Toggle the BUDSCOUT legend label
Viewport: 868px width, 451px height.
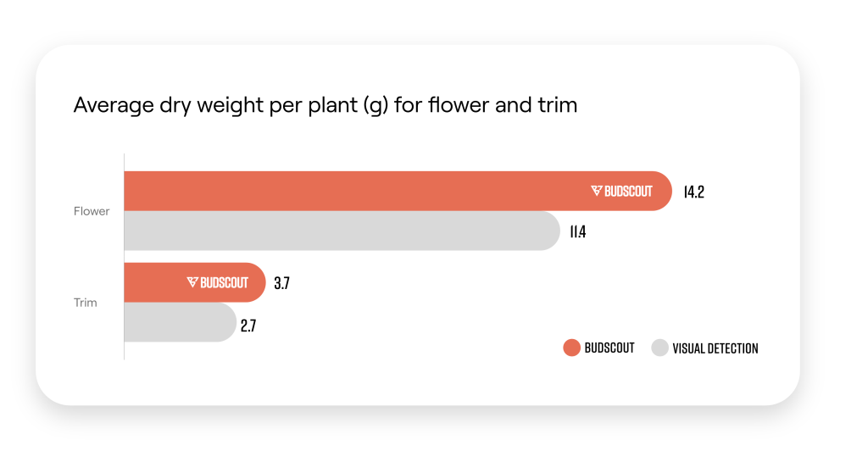click(x=609, y=348)
